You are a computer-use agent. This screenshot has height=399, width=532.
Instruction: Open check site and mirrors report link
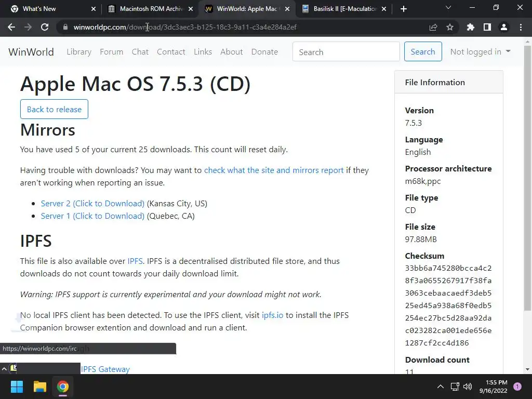(x=274, y=170)
